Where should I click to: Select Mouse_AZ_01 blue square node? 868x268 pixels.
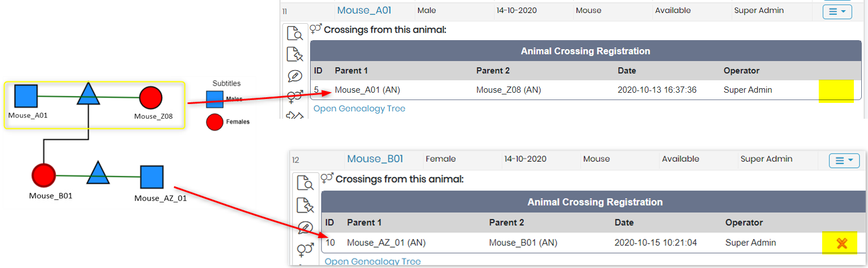(x=152, y=178)
